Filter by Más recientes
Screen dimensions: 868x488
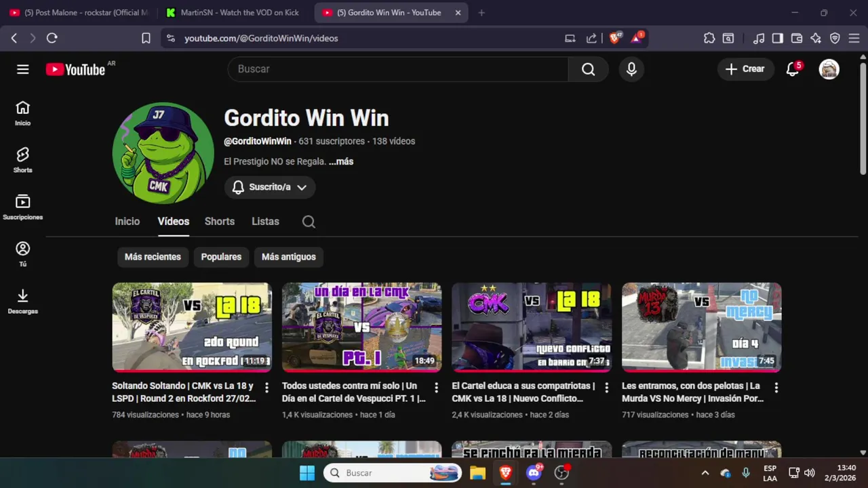[153, 257]
